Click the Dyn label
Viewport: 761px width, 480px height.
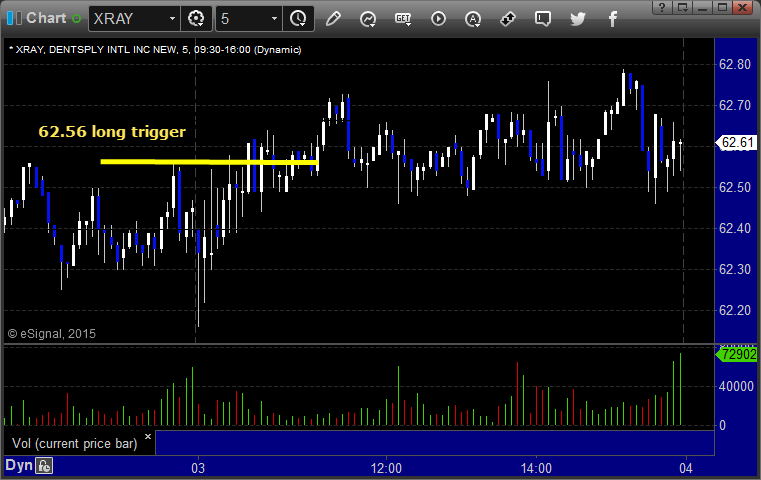tap(18, 465)
